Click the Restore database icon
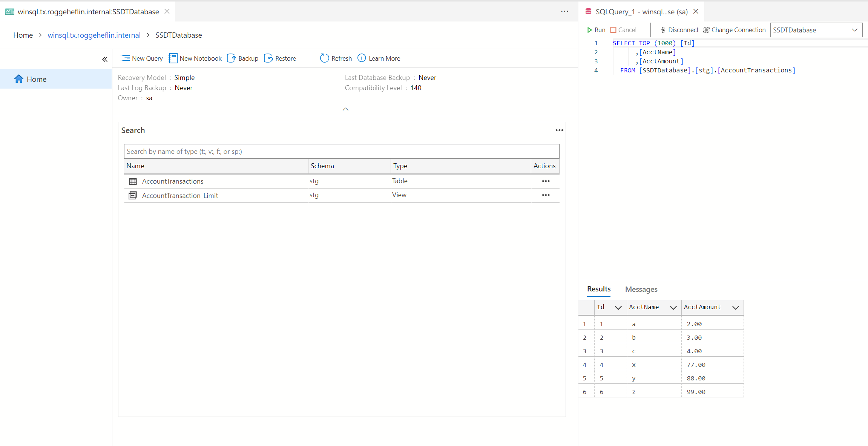This screenshot has width=868, height=446. click(x=268, y=58)
